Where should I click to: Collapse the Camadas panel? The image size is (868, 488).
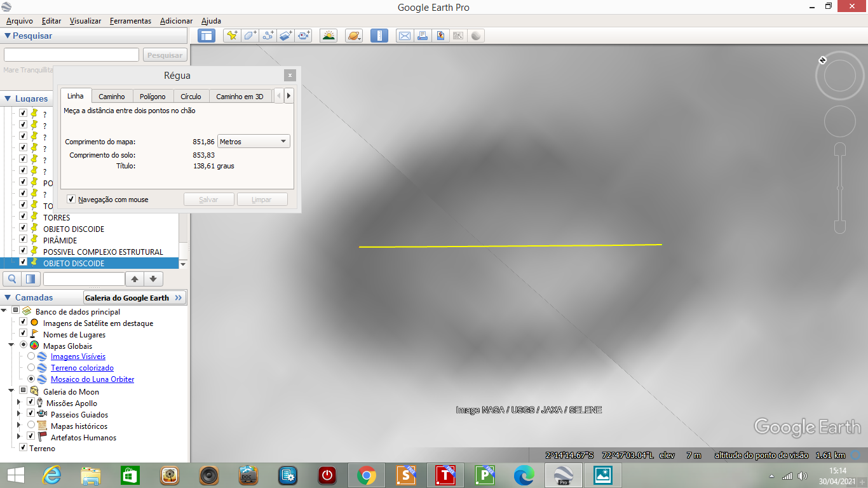(x=8, y=297)
